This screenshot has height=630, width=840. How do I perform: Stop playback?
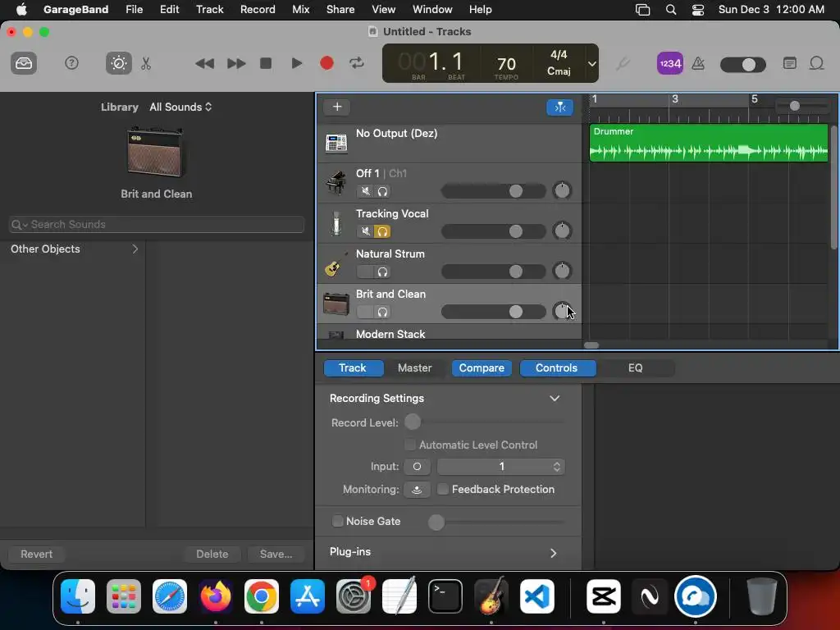click(266, 64)
